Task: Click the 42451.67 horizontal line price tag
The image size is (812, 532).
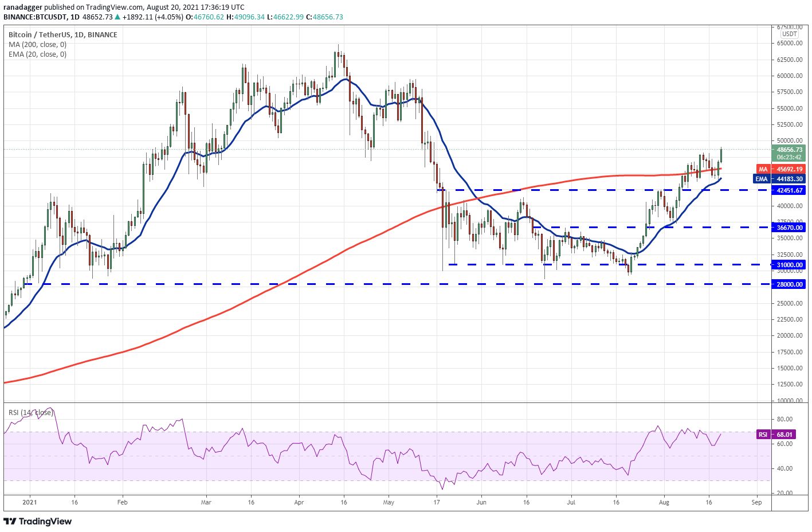Action: click(x=789, y=190)
